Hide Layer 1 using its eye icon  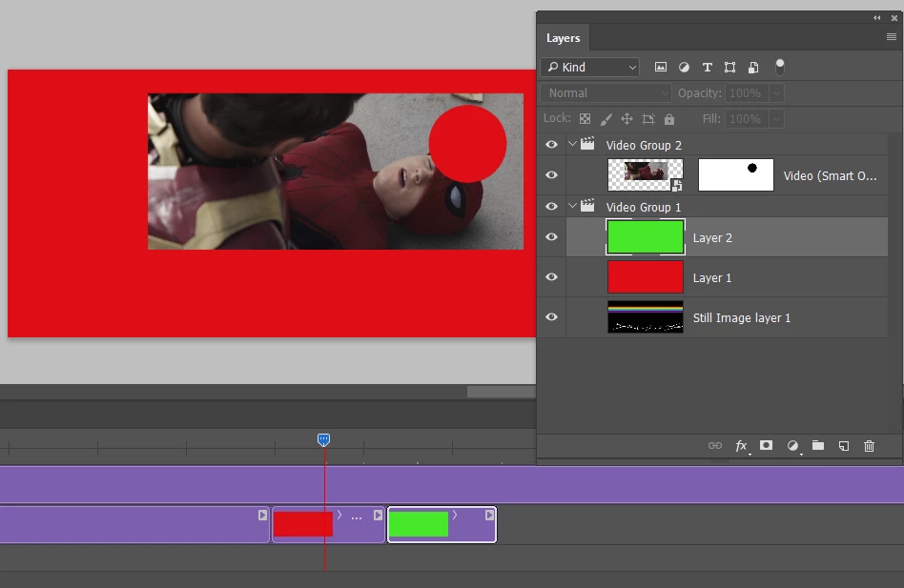click(x=551, y=277)
